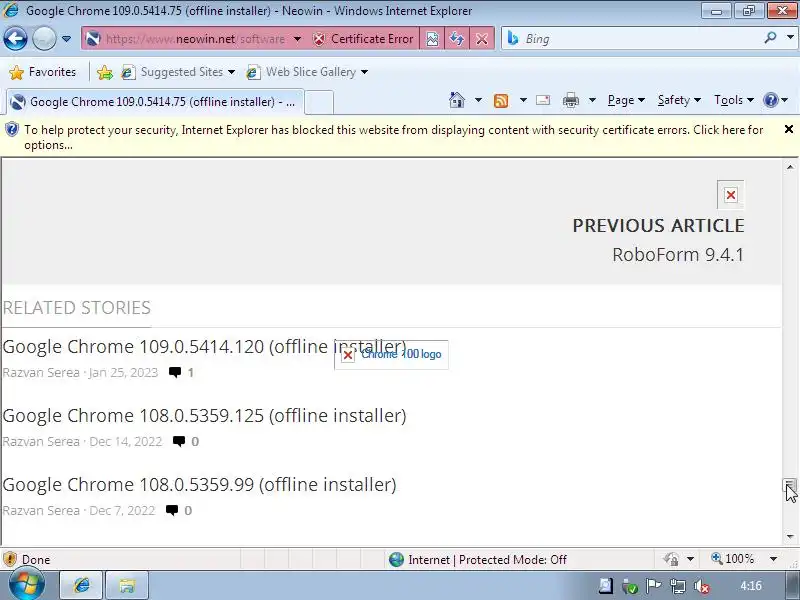
Task: Open the Tools menu
Action: 734,100
